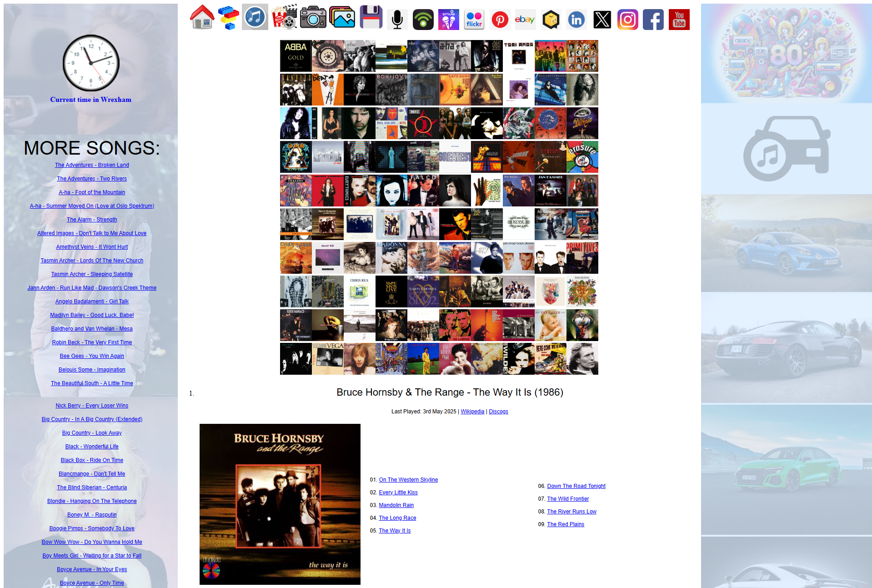The height and width of the screenshot is (588, 872).
Task: Click the camera icon
Action: pos(313,18)
